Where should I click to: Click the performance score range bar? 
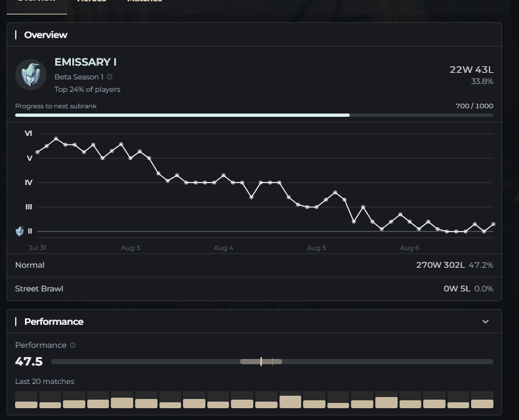coord(272,362)
